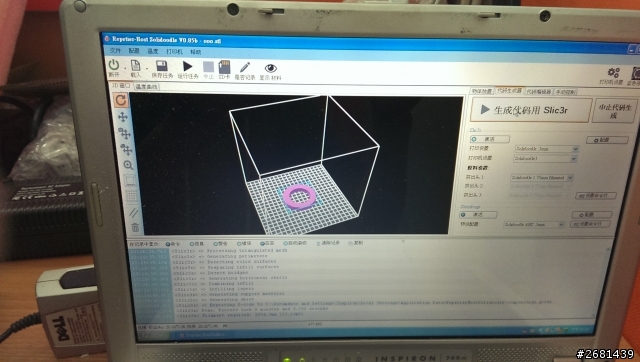
Task: Click the eye Show Filament icon
Action: [x=270, y=68]
